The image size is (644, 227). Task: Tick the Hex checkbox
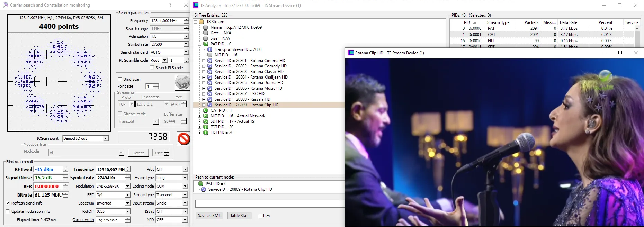[260, 216]
